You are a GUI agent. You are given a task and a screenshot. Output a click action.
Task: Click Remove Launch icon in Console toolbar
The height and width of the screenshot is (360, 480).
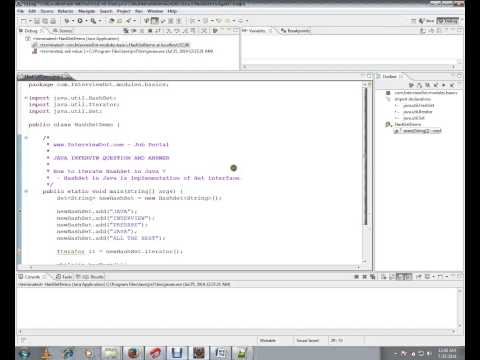click(365, 277)
